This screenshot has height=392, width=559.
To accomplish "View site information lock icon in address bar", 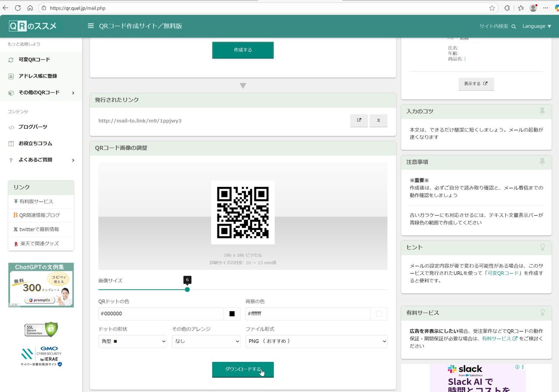I will [x=43, y=8].
